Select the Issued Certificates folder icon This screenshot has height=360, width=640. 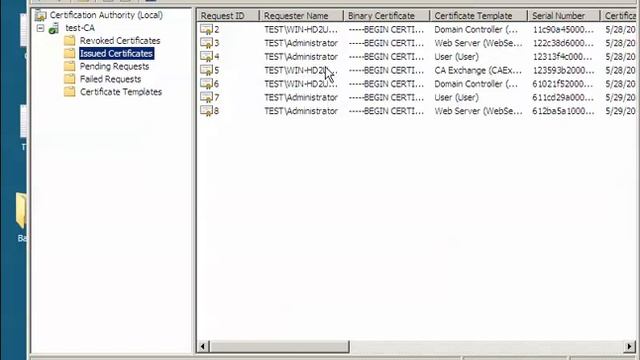[70, 53]
